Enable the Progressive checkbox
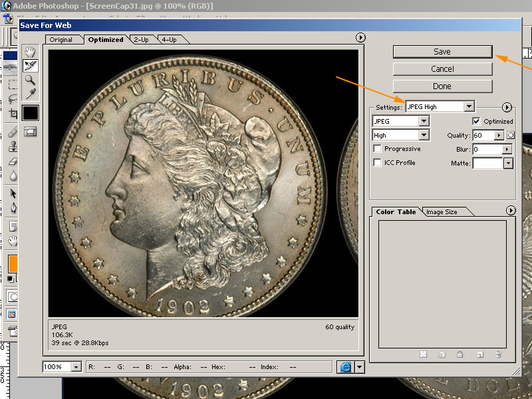This screenshot has width=532, height=399. click(378, 149)
